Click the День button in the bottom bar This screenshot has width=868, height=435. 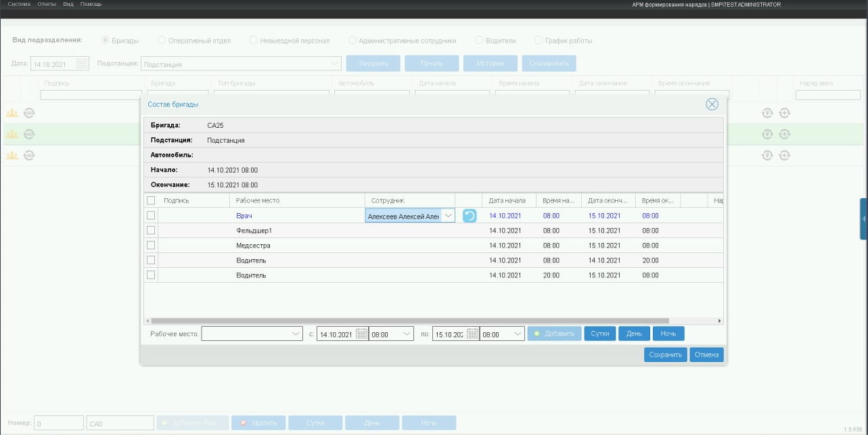(x=372, y=423)
